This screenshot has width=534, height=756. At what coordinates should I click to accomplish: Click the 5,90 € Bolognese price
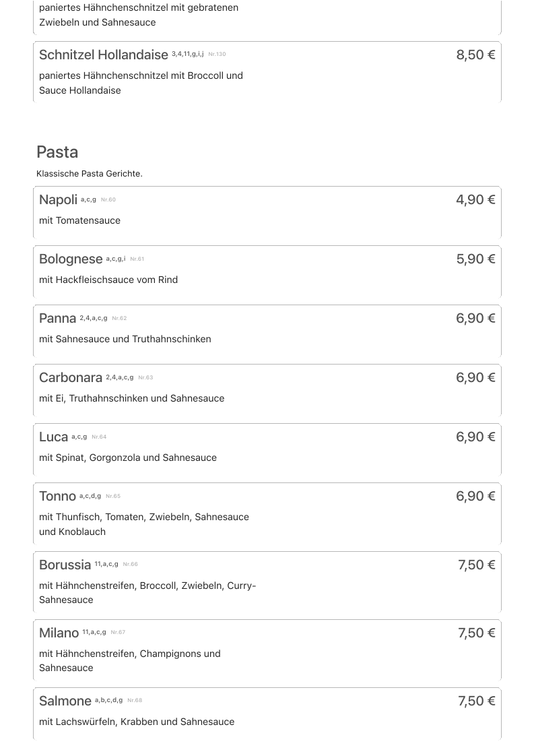[x=475, y=259]
